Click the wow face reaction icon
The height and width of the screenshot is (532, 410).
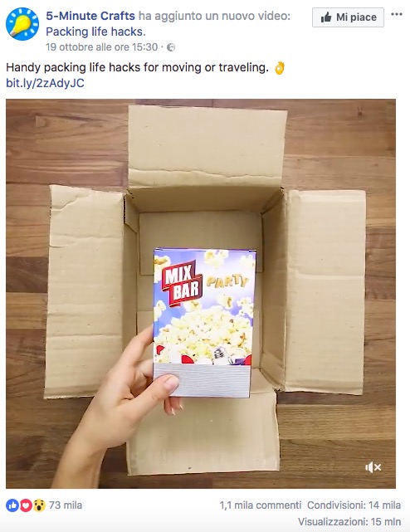point(39,505)
